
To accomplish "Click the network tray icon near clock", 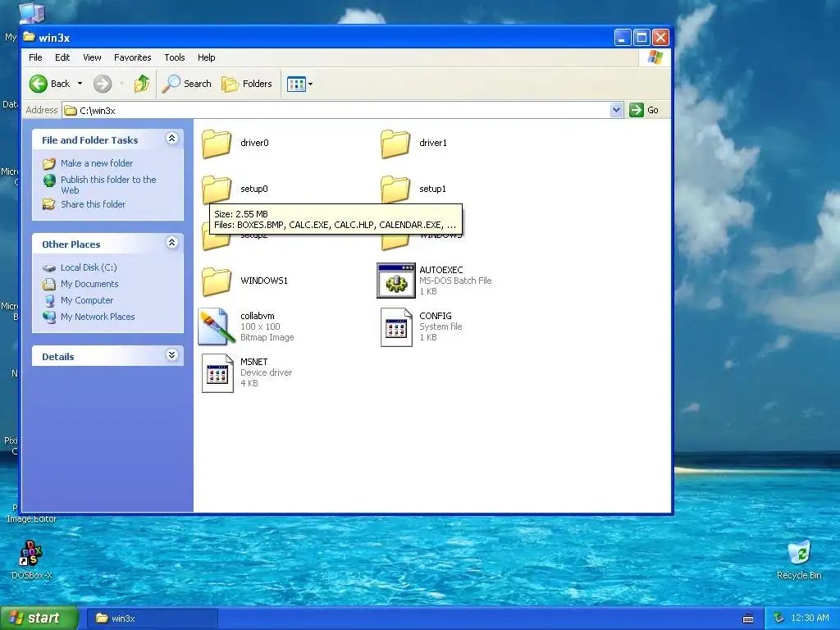I will click(x=778, y=619).
